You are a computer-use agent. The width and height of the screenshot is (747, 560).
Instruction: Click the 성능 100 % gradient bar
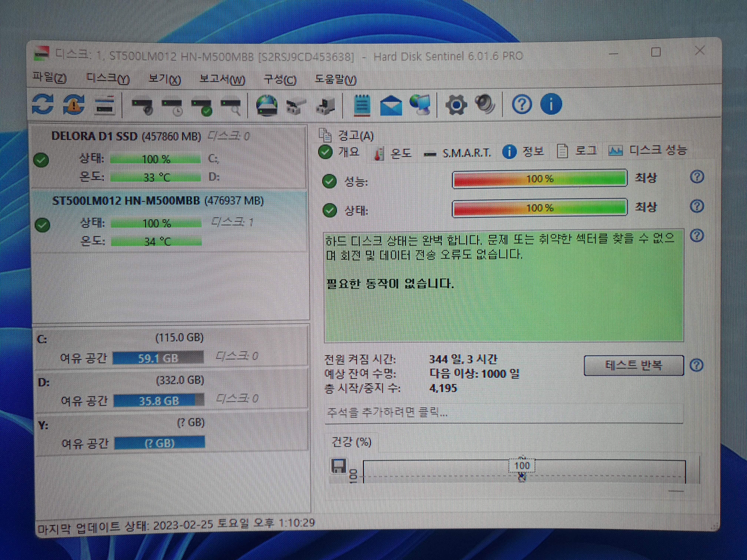[540, 178]
